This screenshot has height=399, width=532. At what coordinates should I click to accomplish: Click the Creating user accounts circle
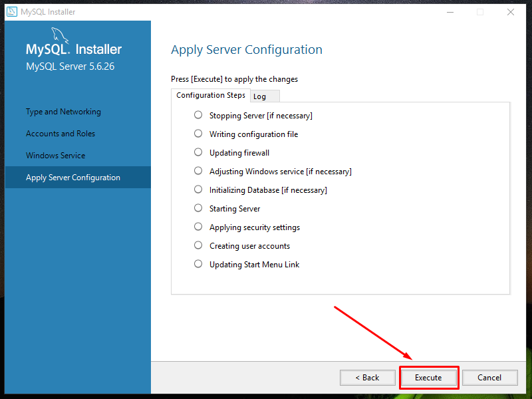[198, 245]
